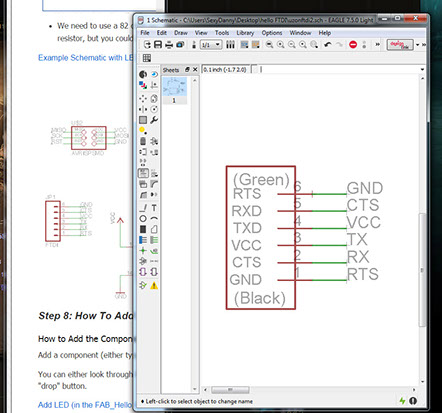Select the Polygon tool
The height and width of the screenshot is (413, 442).
(154, 229)
